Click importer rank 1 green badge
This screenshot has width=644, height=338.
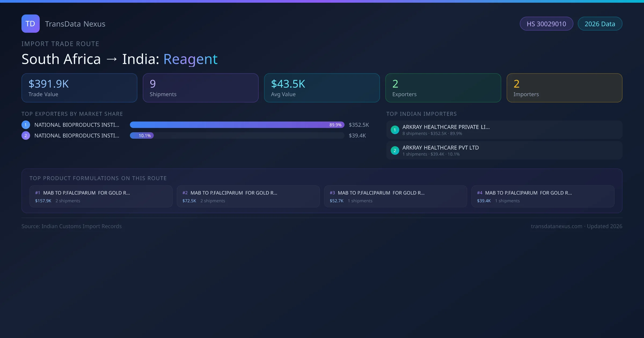point(395,130)
